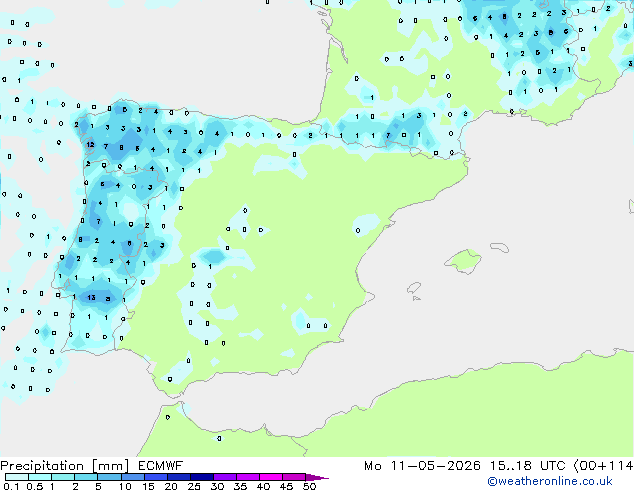Click the 30–35 mm purple legend swatch
Image resolution: width=634 pixels, height=490 pixels.
pyautogui.click(x=225, y=477)
